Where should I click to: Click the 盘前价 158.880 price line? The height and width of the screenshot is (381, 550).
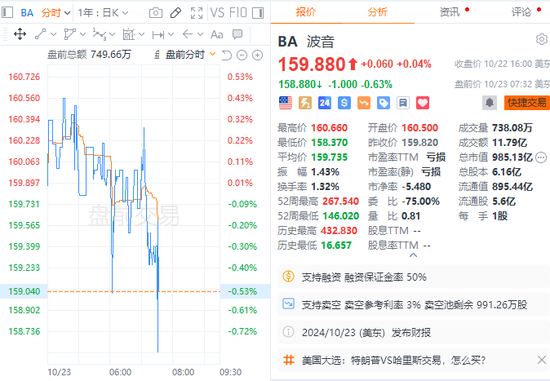[335, 84]
